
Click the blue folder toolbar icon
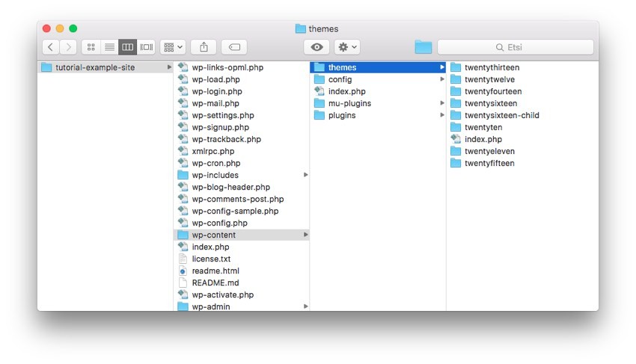tap(423, 47)
